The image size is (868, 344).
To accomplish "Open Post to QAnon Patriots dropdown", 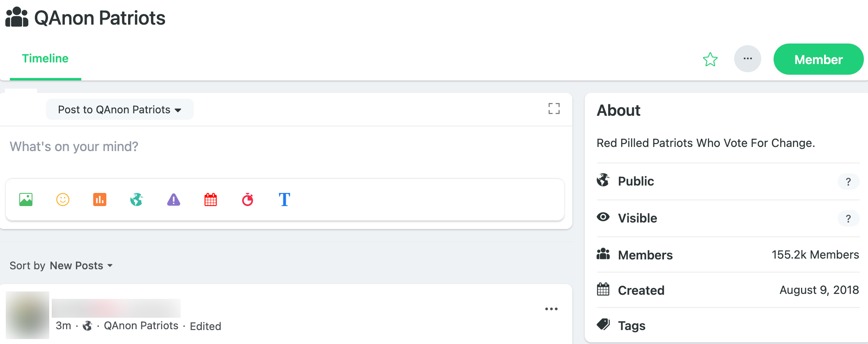I will click(x=119, y=110).
